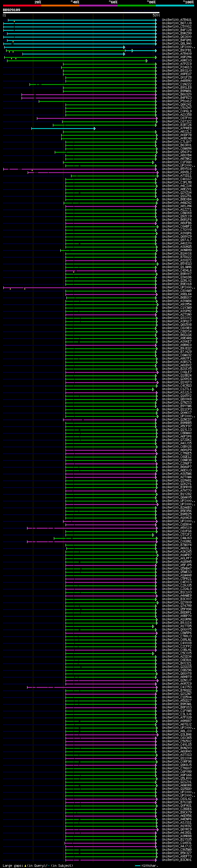Click the =100char. scale legend
Viewport: 197px width, 868px height.
[x=147, y=866]
